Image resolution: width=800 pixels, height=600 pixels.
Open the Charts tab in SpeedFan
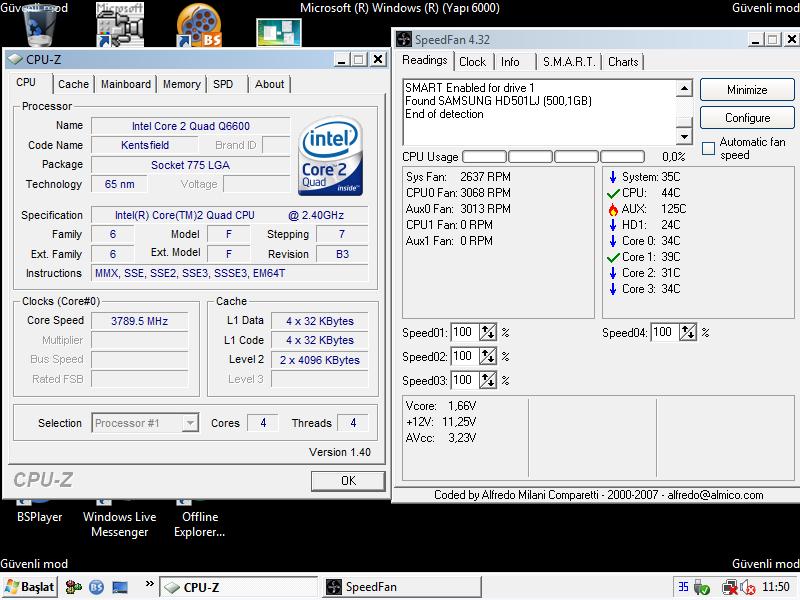(623, 62)
